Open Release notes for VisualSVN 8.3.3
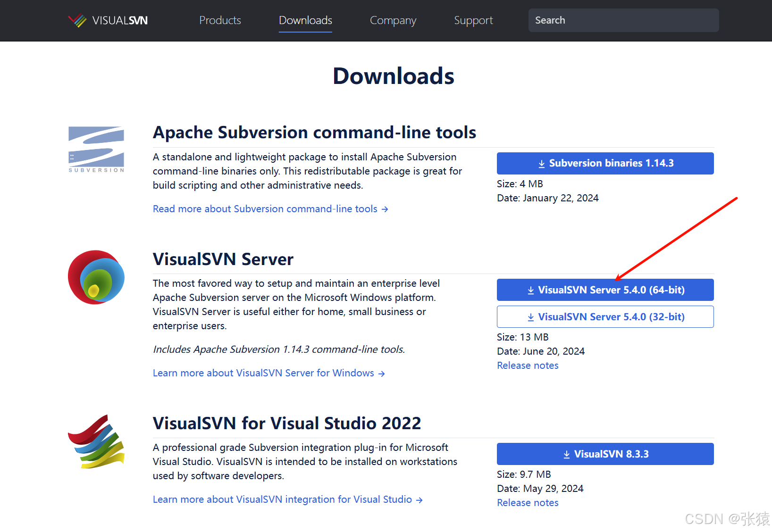This screenshot has height=532, width=772. coord(528,503)
